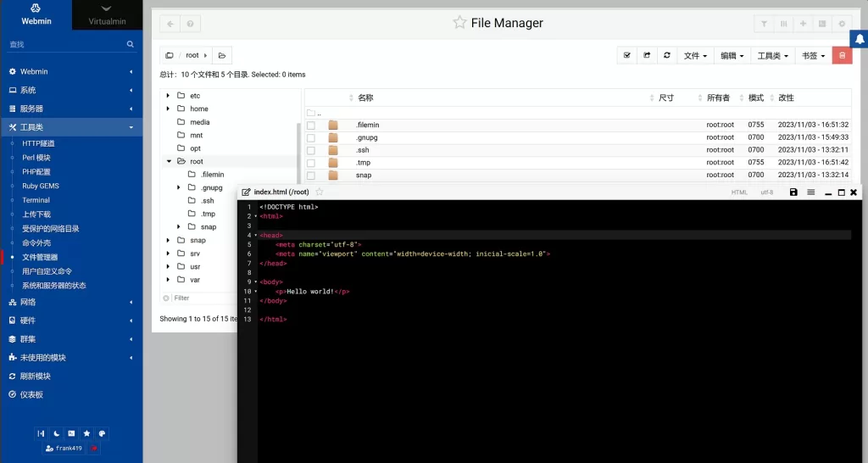
Task: Expand the home folder in tree
Action: [169, 109]
